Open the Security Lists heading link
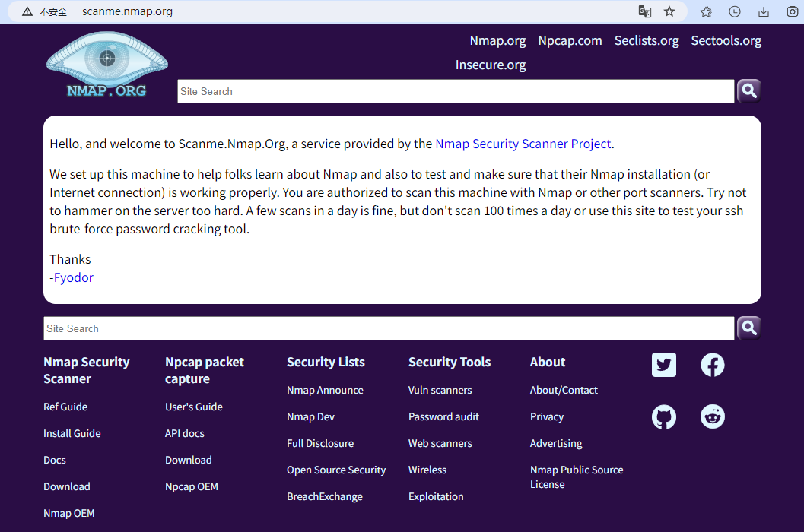804x532 pixels. coord(326,362)
